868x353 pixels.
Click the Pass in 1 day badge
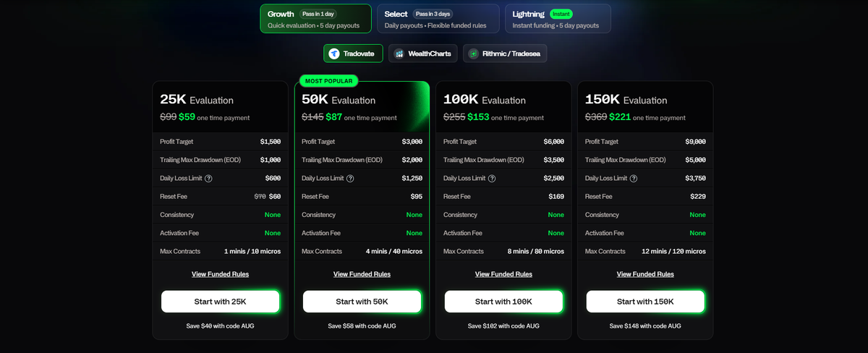(x=318, y=14)
